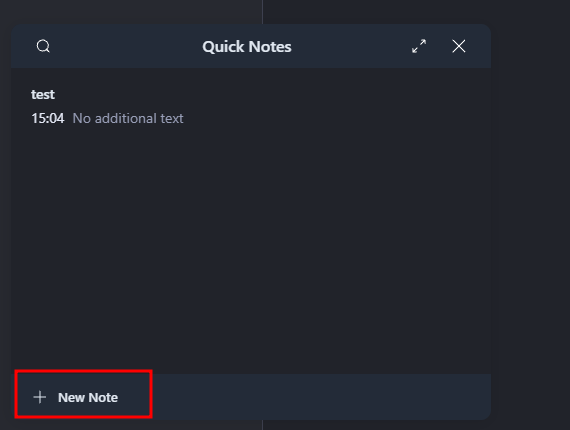
Task: Click header space between title and expand icon
Action: coord(352,46)
